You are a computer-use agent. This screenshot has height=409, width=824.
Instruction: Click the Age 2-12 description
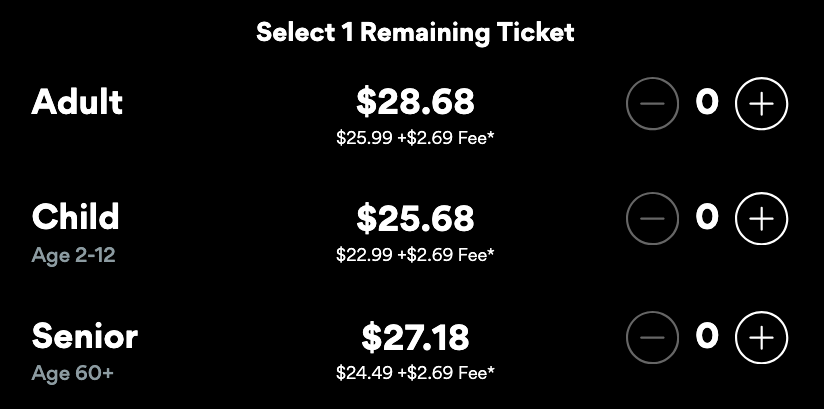coord(73,256)
